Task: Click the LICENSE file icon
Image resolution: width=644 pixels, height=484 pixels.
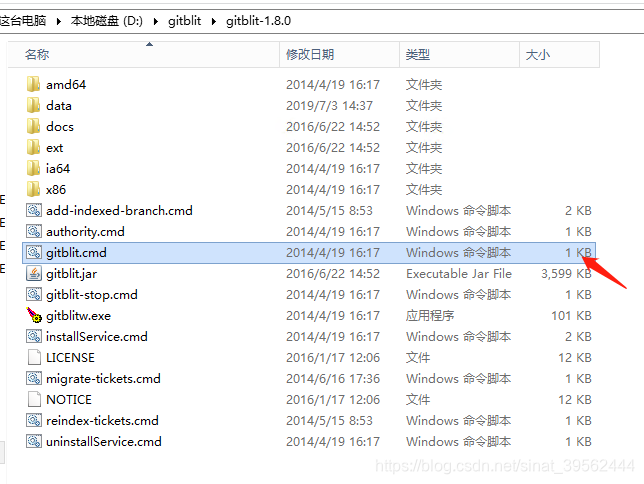Action: point(34,357)
